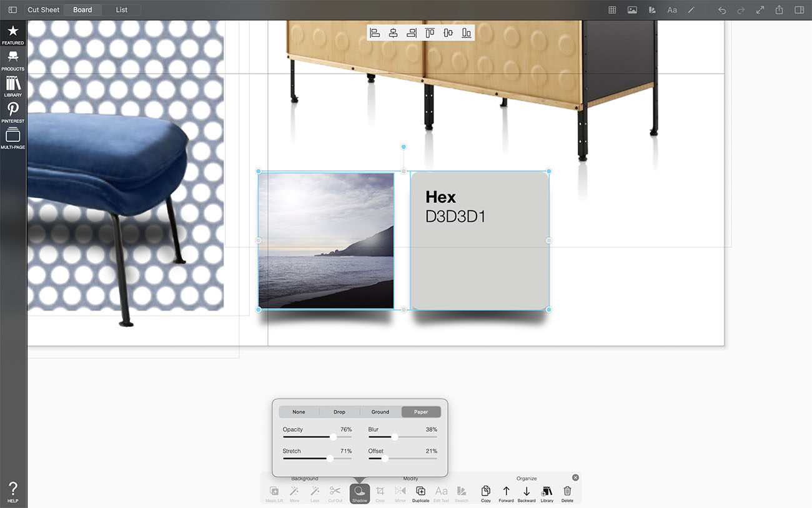This screenshot has height=508, width=812.
Task: Select the ocean landscape photo on board
Action: [x=326, y=241]
